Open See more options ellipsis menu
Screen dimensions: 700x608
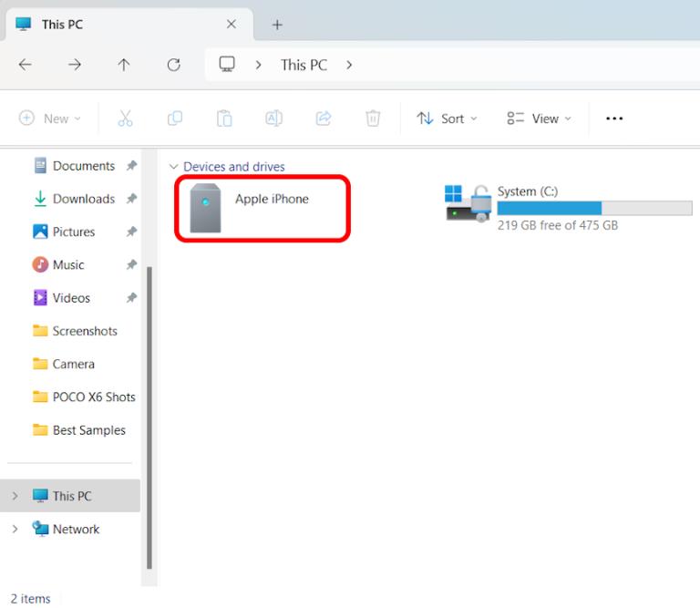[614, 119]
